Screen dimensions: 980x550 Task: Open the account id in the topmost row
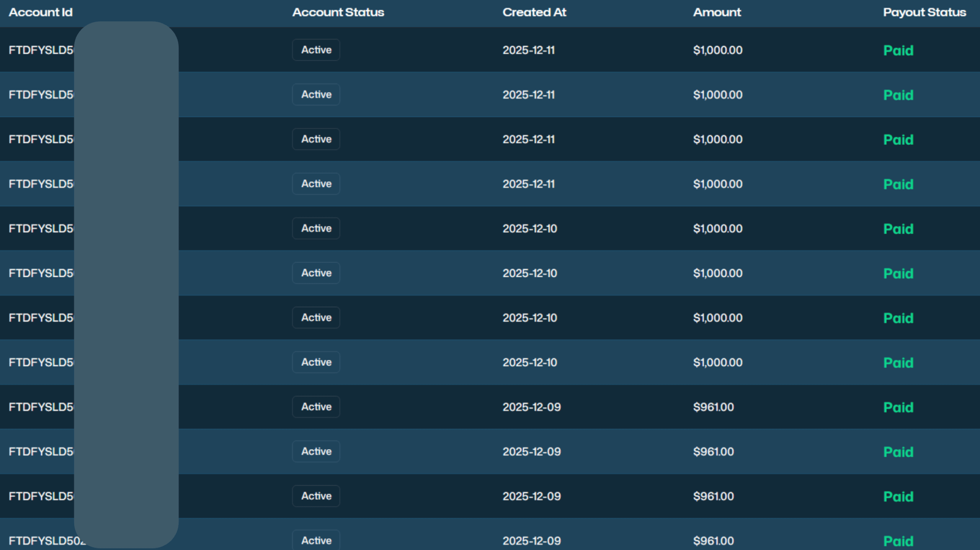tap(41, 50)
